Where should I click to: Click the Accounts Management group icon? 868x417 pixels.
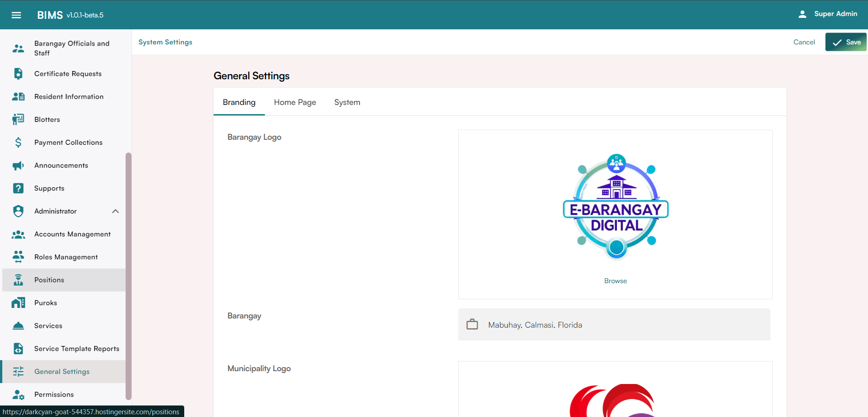click(x=18, y=234)
